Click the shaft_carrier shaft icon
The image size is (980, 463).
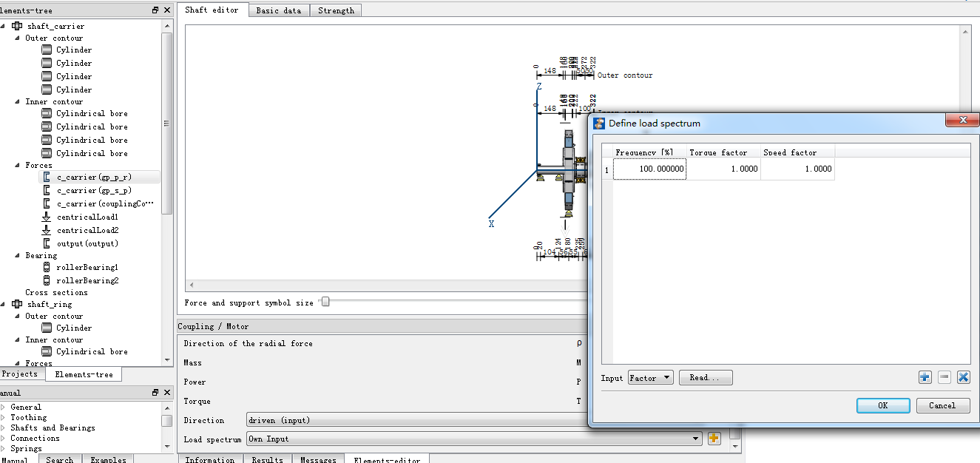[17, 26]
